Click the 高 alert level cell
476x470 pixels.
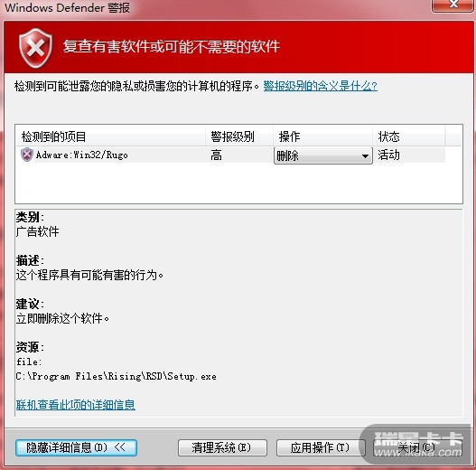pos(216,155)
